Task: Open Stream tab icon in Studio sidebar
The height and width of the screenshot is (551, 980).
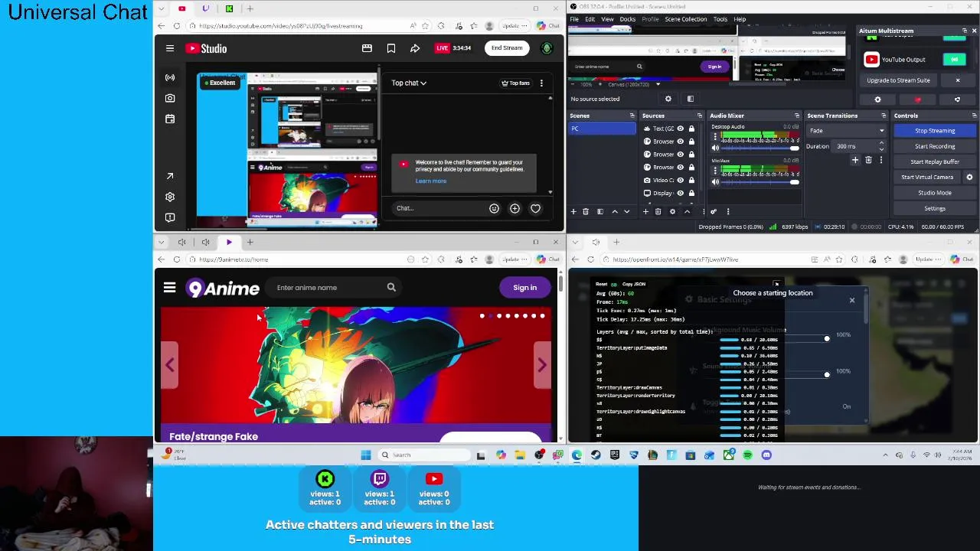Action: 170,77
